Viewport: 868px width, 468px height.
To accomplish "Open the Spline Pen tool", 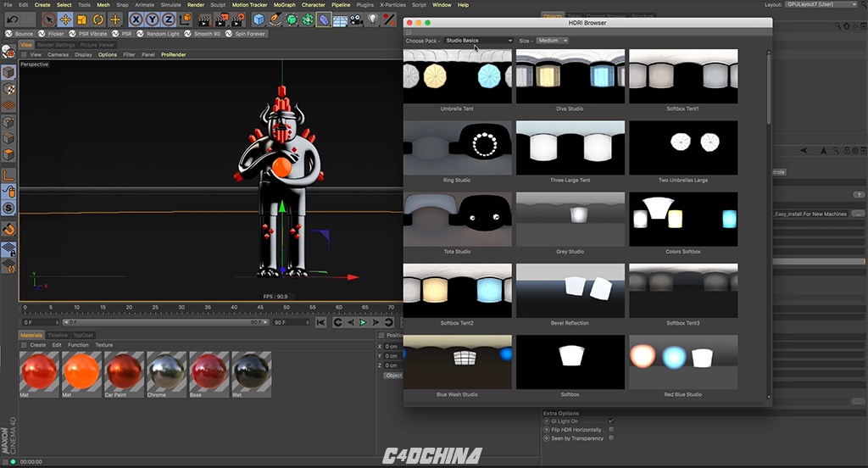I will pyautogui.click(x=275, y=20).
